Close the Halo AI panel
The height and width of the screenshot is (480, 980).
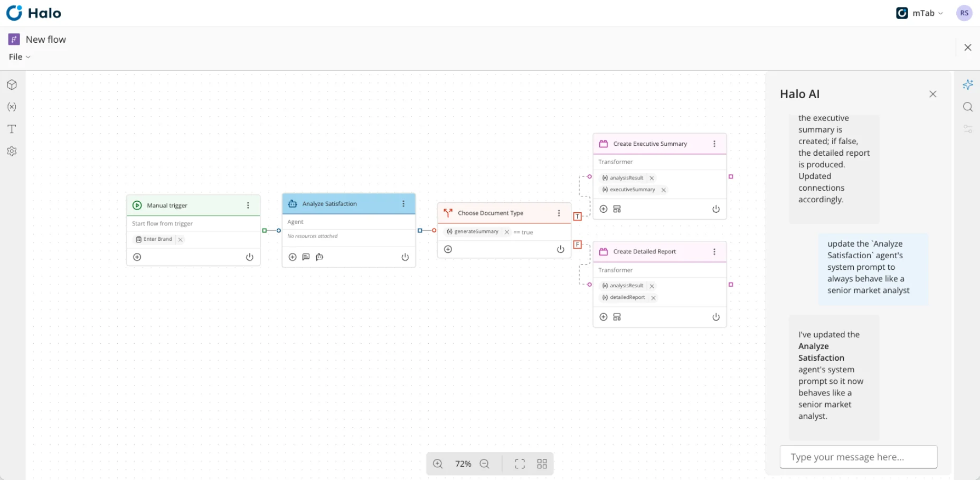933,94
